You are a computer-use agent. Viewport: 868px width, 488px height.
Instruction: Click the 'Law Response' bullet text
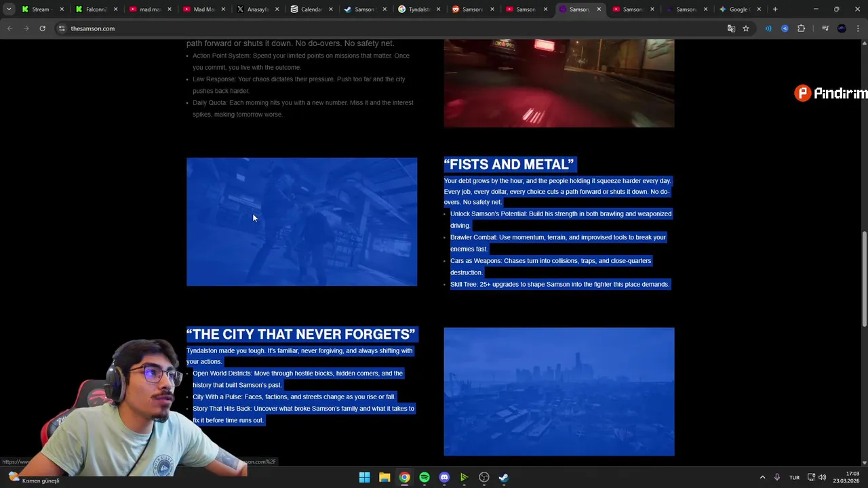coord(299,85)
